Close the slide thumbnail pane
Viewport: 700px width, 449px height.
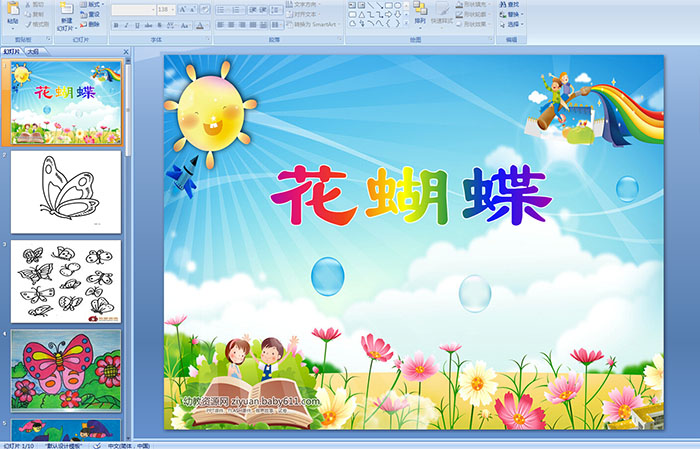[127, 51]
